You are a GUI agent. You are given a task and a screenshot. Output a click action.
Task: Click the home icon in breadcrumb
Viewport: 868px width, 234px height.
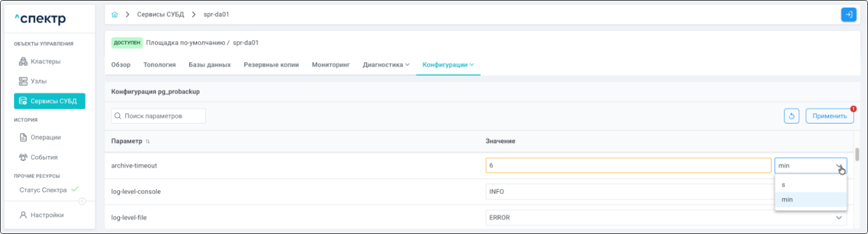[x=114, y=15]
